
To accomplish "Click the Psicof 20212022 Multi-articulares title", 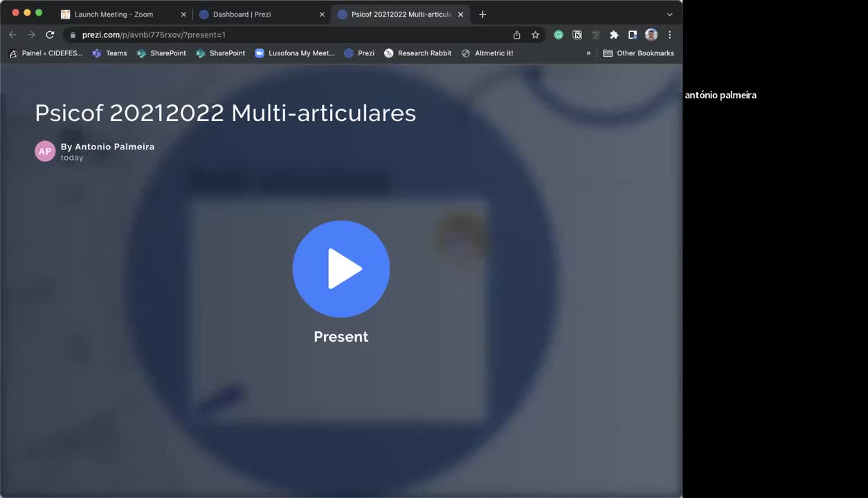I will point(226,113).
